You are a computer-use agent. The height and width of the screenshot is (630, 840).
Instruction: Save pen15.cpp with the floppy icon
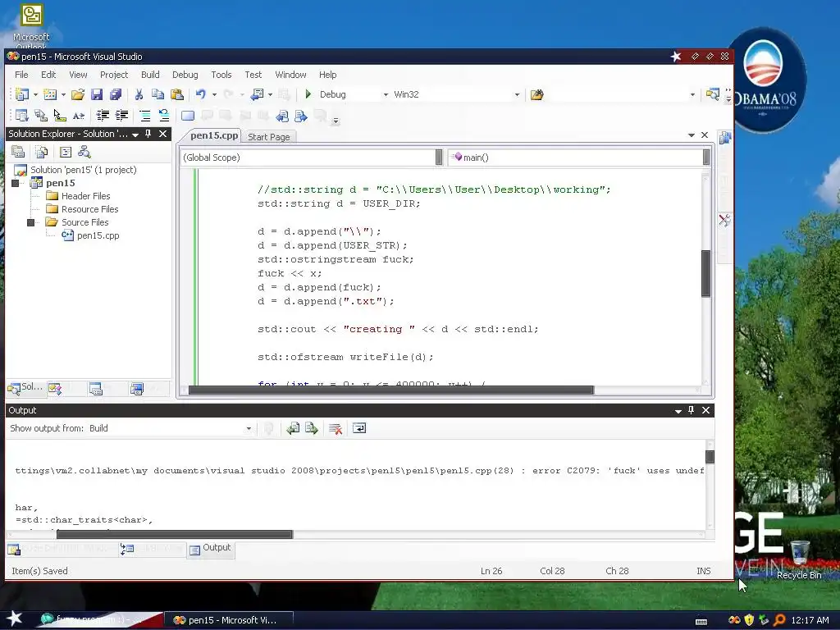97,94
